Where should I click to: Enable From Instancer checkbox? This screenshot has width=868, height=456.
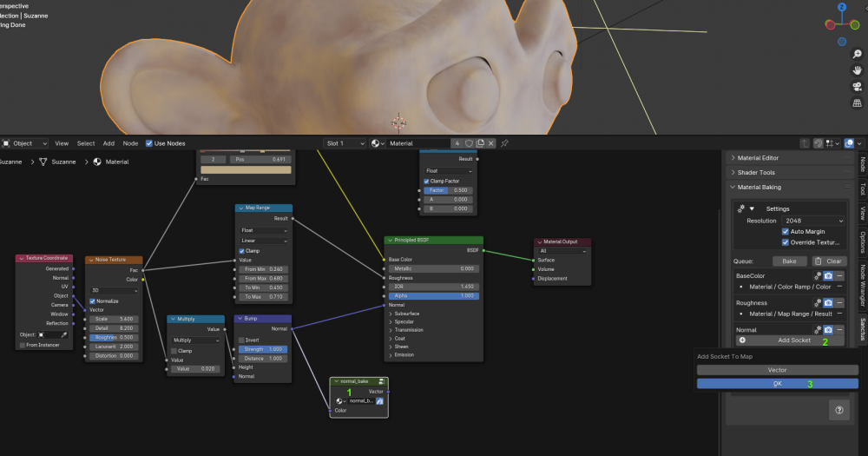[23, 345]
